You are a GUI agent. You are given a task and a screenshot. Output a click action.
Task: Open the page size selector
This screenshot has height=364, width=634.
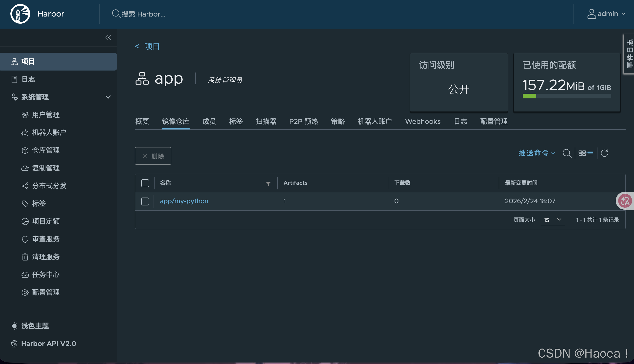(553, 220)
